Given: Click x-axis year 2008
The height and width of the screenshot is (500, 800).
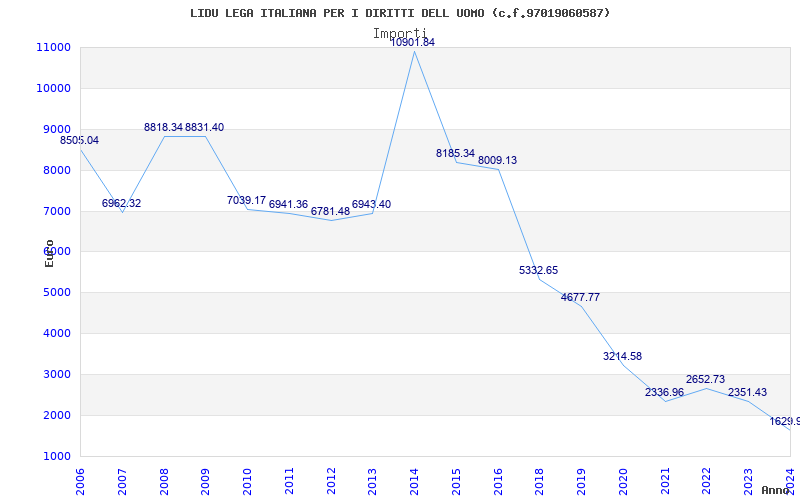Looking at the screenshot, I should (x=164, y=482).
